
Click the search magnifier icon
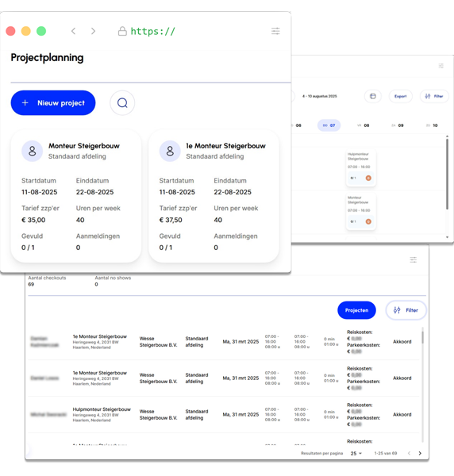click(122, 103)
